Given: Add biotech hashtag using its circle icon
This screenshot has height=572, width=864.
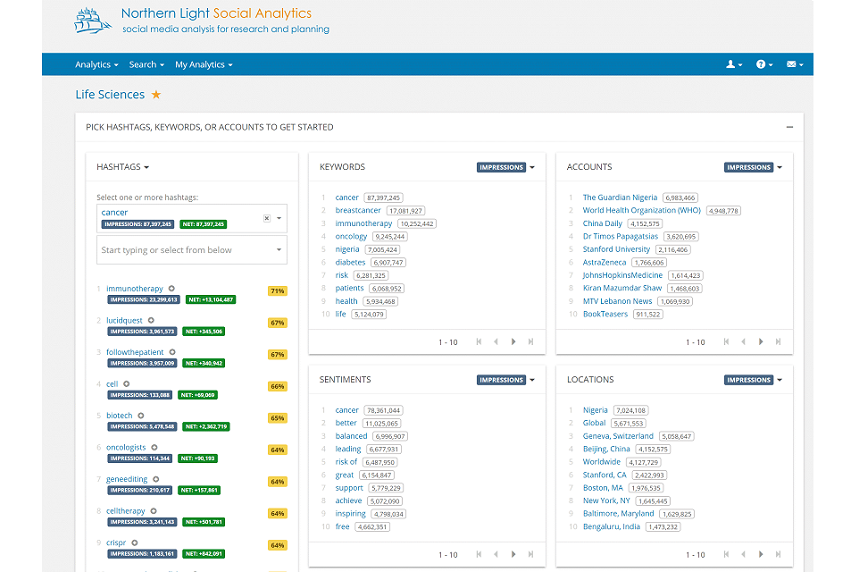Looking at the screenshot, I should 141,415.
